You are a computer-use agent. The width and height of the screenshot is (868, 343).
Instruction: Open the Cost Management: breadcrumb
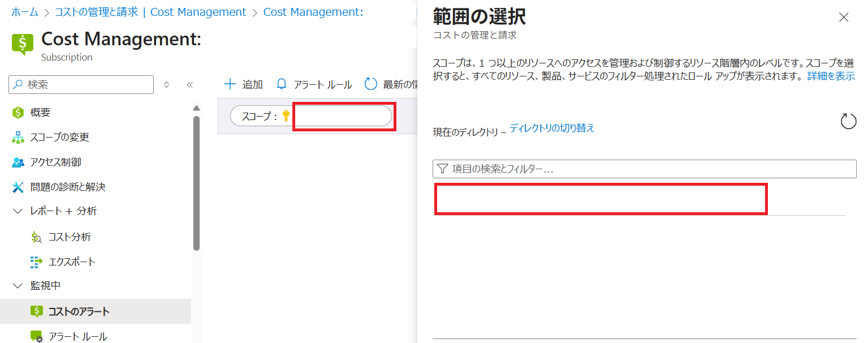pyautogui.click(x=313, y=12)
